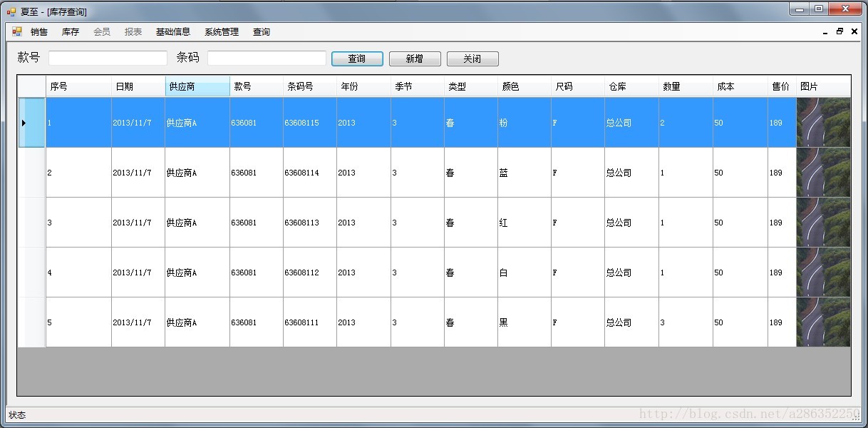
Task: Minimize the inner 库存查询 child window
Action: pos(825,32)
